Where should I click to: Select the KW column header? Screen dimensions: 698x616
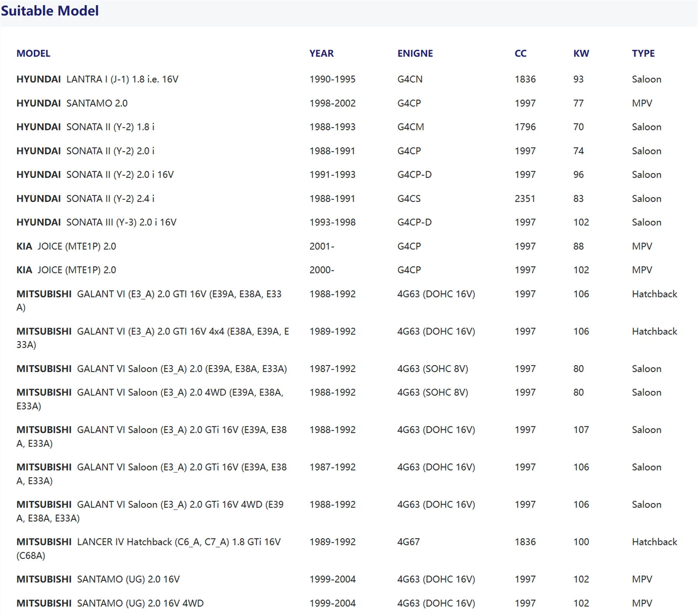(x=581, y=53)
